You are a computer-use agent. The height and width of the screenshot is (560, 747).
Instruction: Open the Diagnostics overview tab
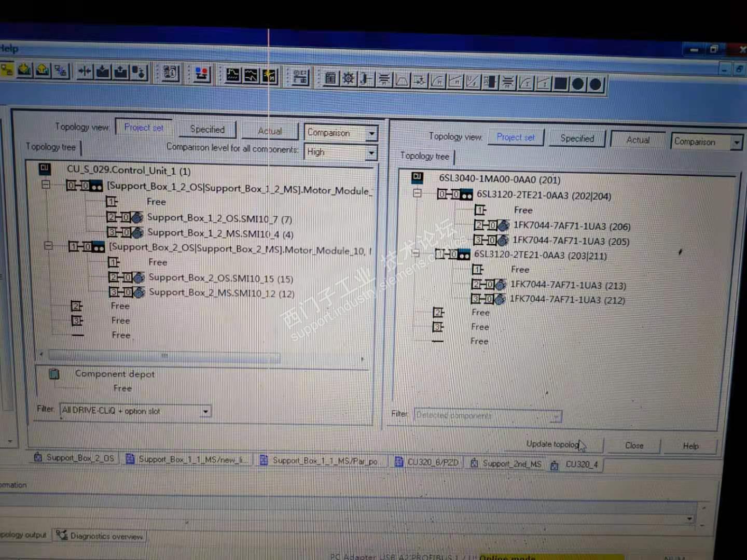click(x=100, y=536)
